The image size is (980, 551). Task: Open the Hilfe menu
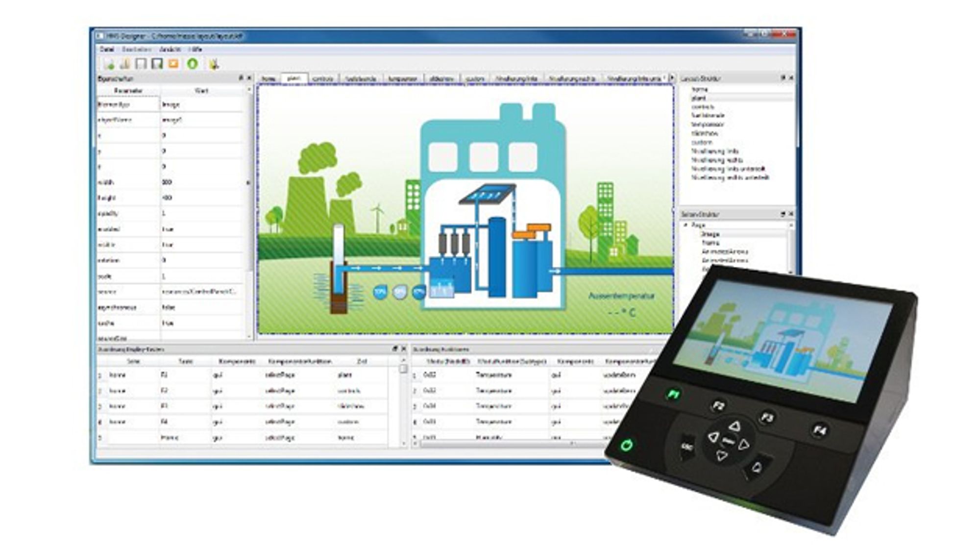(195, 50)
